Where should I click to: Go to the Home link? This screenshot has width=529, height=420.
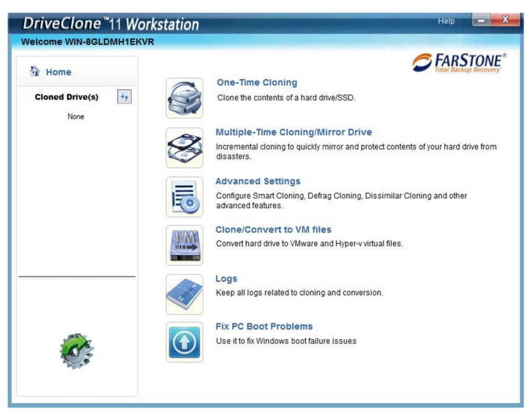pyautogui.click(x=58, y=72)
